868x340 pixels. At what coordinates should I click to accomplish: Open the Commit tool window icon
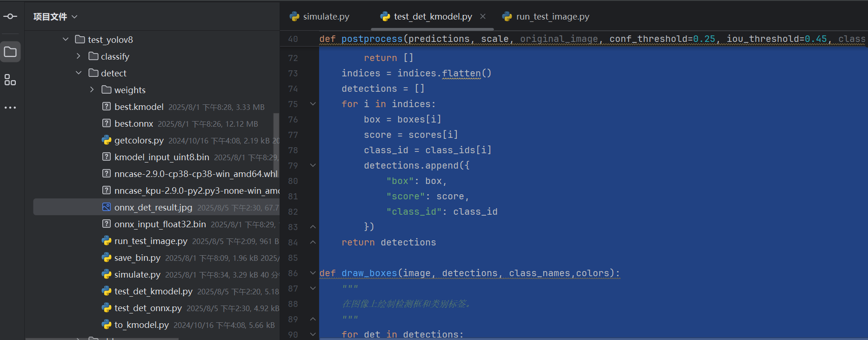(x=10, y=17)
